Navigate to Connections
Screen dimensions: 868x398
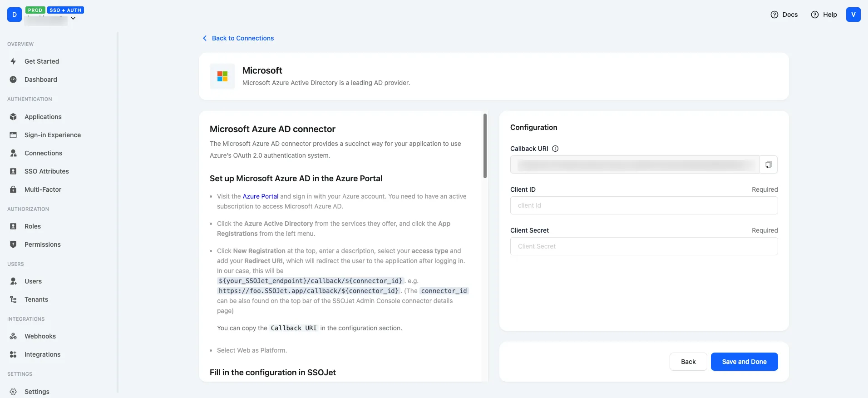click(x=43, y=153)
